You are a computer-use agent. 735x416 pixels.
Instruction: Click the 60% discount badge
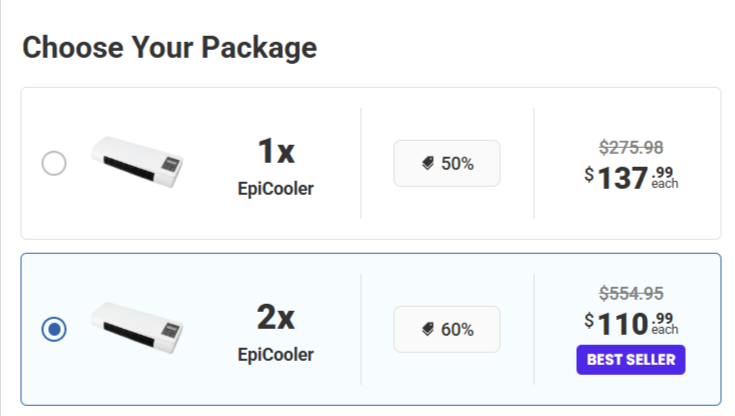click(447, 329)
